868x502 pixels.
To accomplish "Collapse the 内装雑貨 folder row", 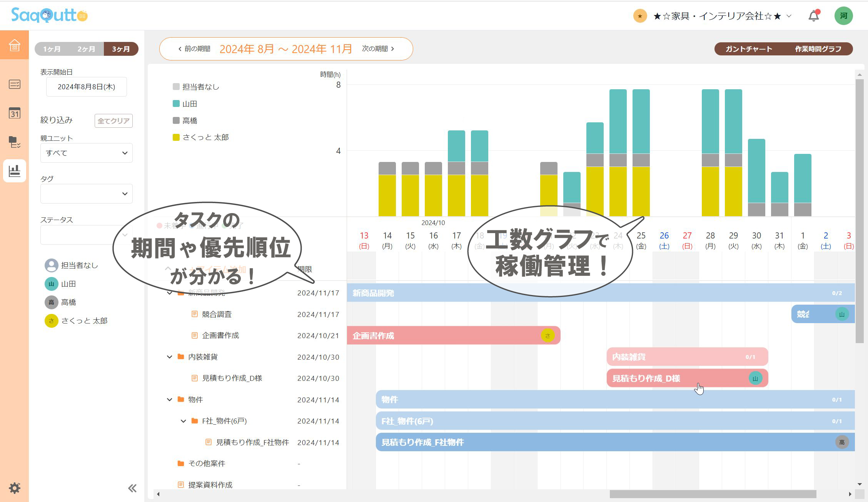I will pyautogui.click(x=169, y=357).
